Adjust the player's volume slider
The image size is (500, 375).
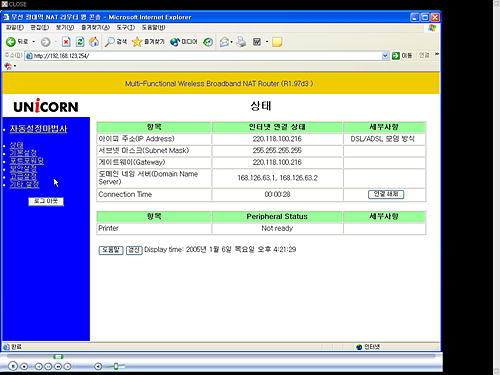[116, 366]
